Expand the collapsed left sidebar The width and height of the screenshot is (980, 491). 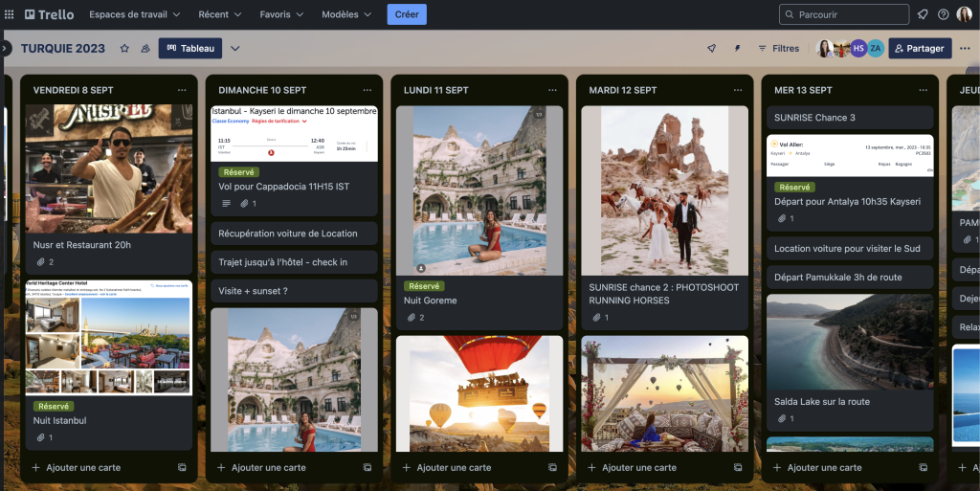(5, 48)
